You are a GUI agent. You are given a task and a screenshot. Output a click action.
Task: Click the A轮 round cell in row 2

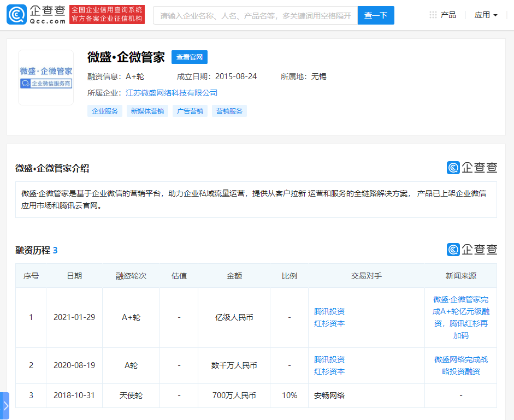[x=131, y=365]
